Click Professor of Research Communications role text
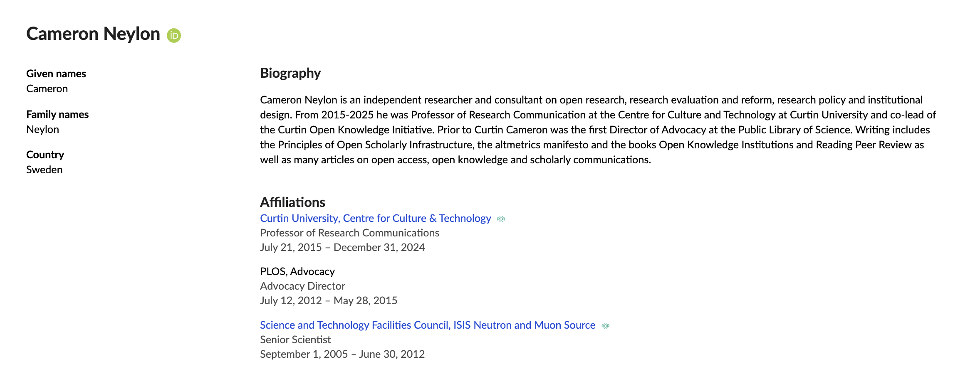Screen dimensions: 980x369 [349, 233]
